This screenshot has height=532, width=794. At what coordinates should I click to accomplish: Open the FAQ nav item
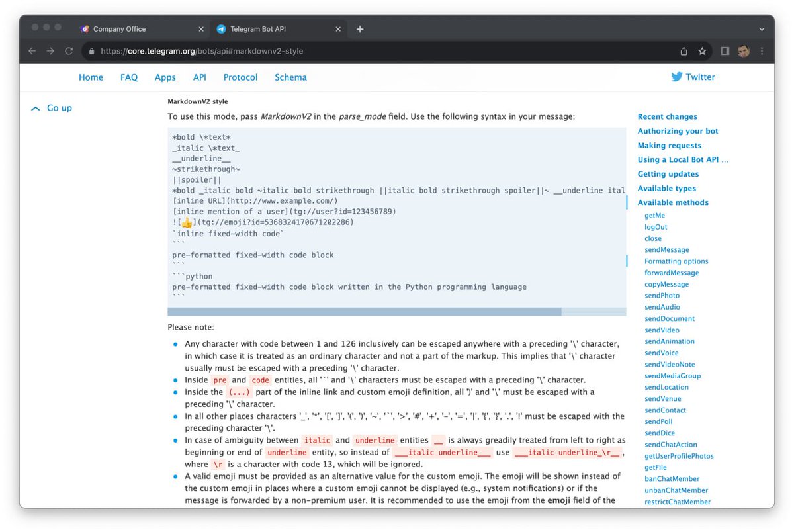point(129,77)
